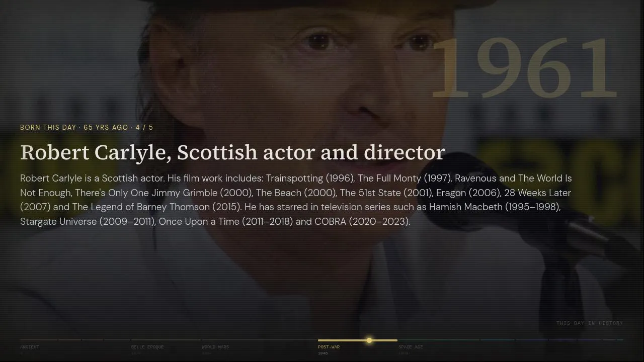Select the World Wars era label
Screen dimensions: 644x362
[215, 347]
